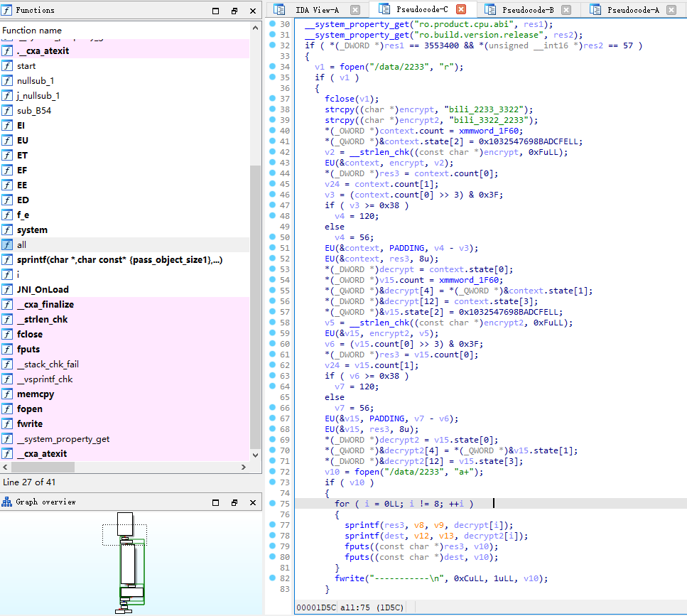Toggle breakpoint dot on line 82
The height and width of the screenshot is (616, 687).
pos(273,578)
